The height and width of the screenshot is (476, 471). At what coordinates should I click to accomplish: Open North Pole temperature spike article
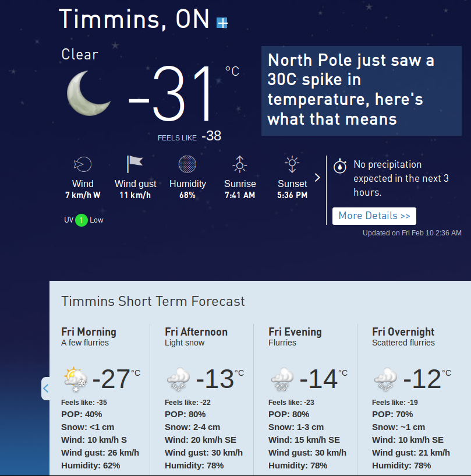[349, 90]
